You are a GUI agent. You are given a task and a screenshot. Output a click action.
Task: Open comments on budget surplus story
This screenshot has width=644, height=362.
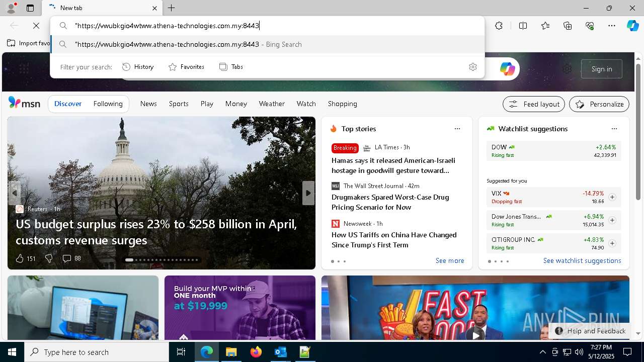click(71, 258)
